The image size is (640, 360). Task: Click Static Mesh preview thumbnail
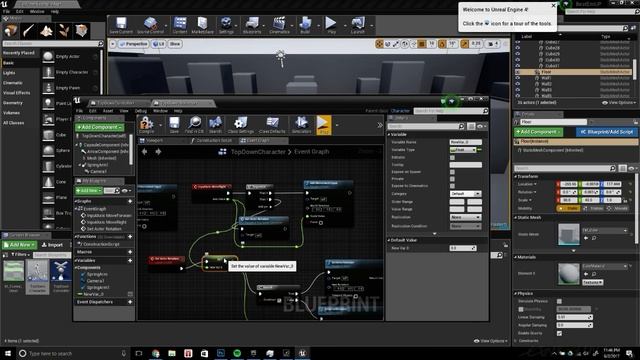point(569,234)
